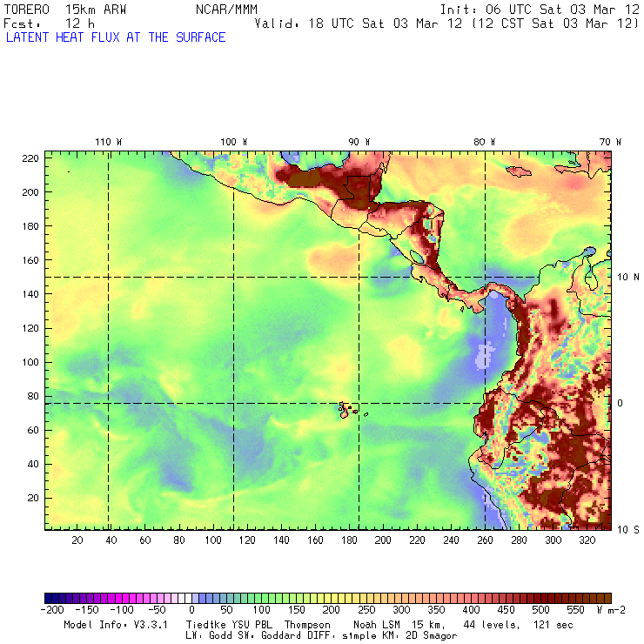Click the "Model Info: V3.3.1" text
This screenshot has width=644, height=644.
(x=116, y=625)
